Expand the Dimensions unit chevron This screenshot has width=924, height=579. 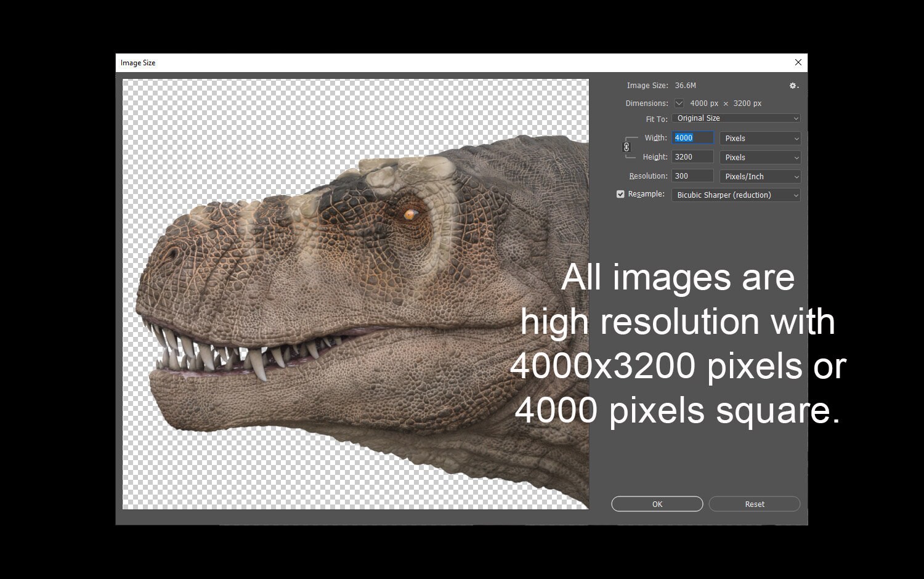pos(679,103)
